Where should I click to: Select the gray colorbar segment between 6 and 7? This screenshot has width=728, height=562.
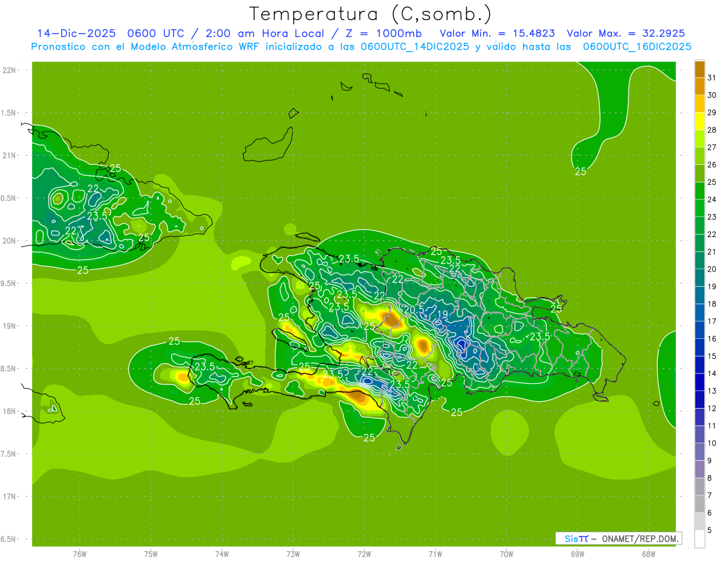tap(699, 504)
